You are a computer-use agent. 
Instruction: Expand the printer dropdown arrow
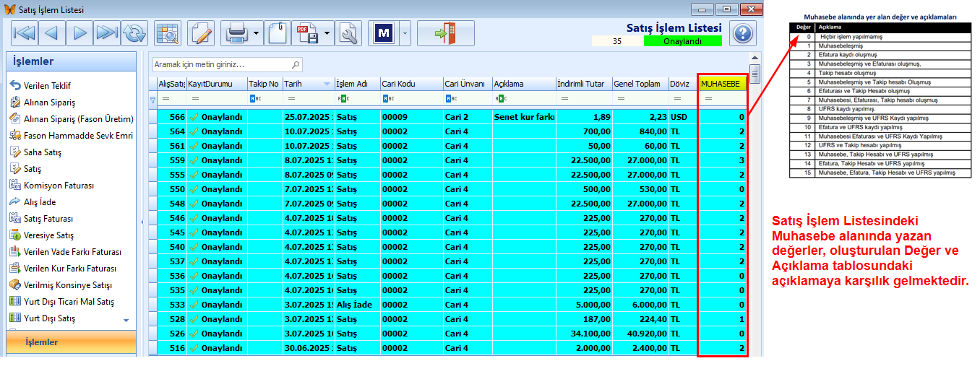coord(257,34)
